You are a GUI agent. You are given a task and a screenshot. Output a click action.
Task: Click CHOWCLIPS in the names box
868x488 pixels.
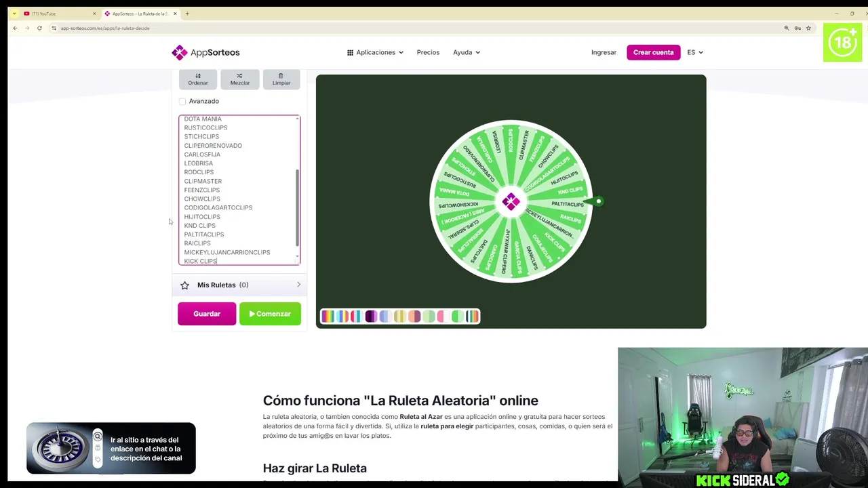click(202, 199)
